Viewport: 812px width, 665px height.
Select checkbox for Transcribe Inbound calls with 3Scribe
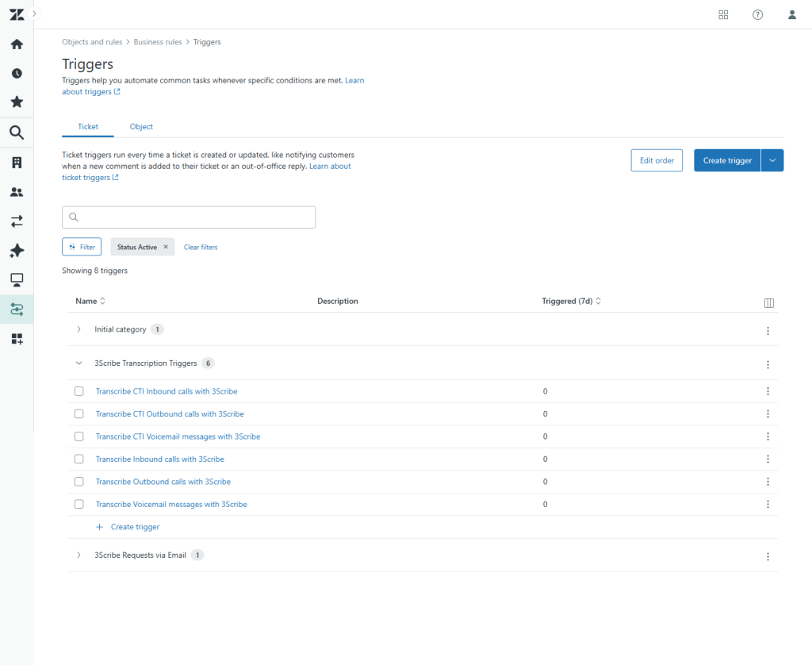coord(79,459)
